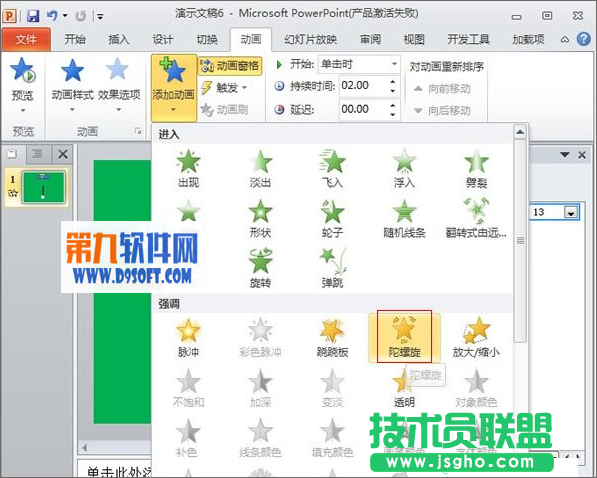
Task: Pick the 放大/缩小 (Grow/Shrink) emphasis effect
Action: pos(476,338)
